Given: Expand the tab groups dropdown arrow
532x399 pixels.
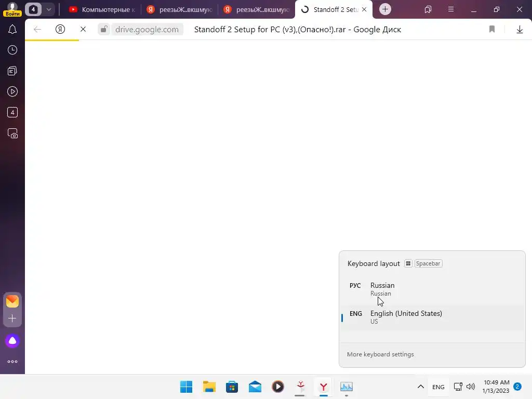Looking at the screenshot, I should (49, 9).
